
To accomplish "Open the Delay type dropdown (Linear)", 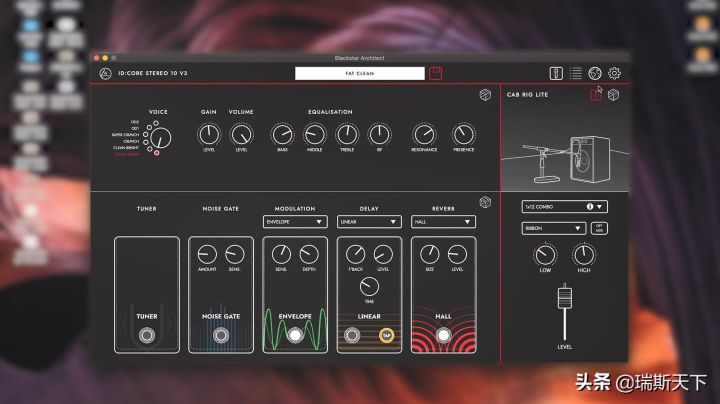I will click(x=369, y=222).
